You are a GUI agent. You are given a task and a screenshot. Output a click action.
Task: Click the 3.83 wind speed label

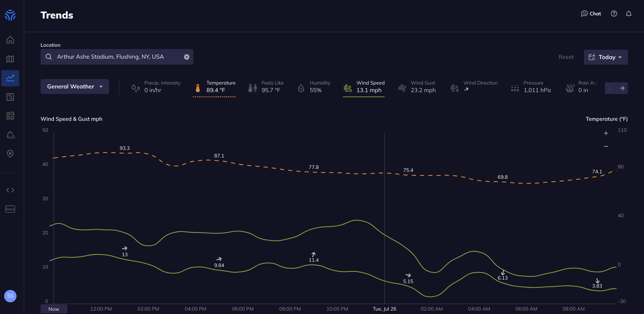tap(597, 286)
